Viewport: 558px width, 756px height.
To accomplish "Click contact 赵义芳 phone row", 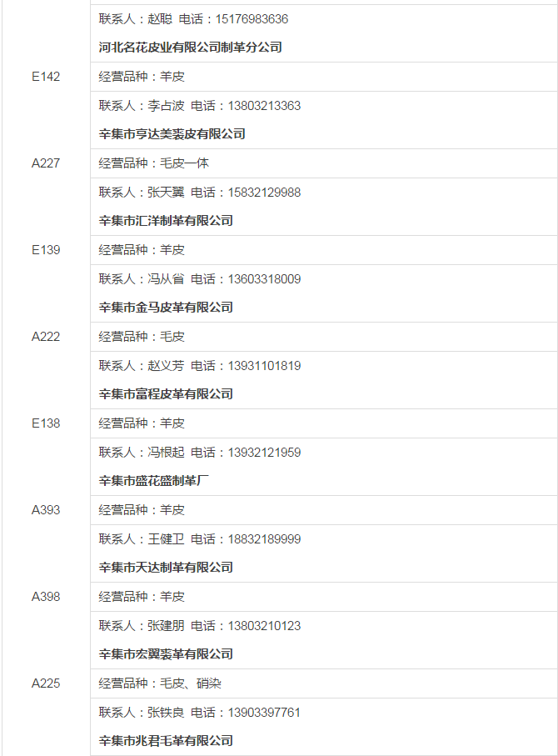I will (323, 366).
